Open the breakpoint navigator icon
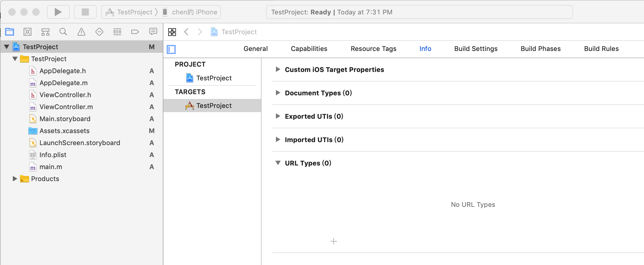The height and width of the screenshot is (265, 644). (x=135, y=32)
